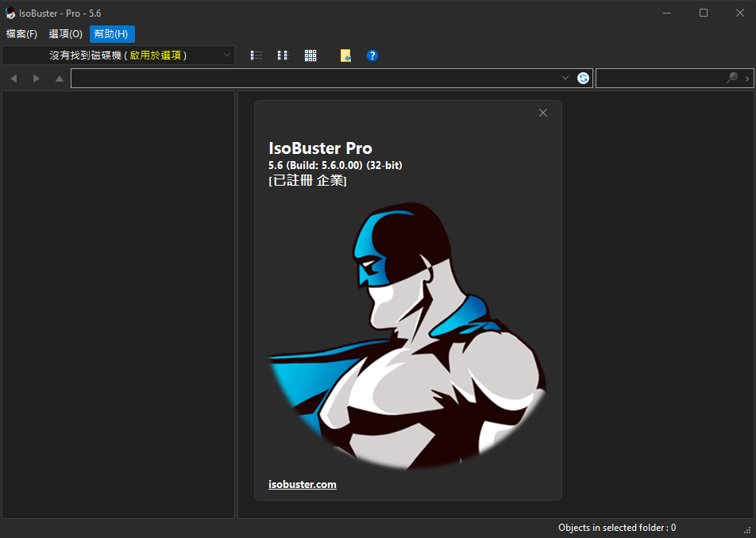
Task: Open the isobuster.com link
Action: pos(303,485)
